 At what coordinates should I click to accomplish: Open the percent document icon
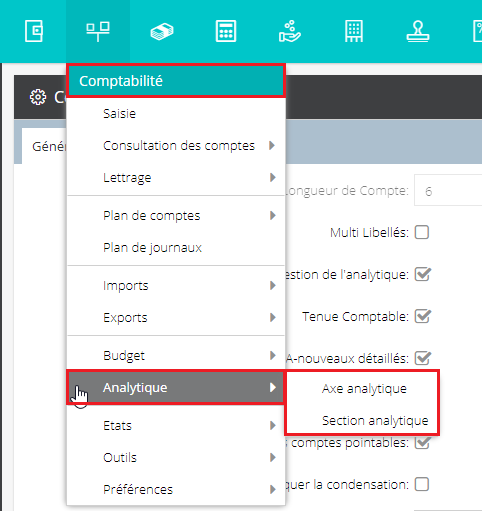478,31
